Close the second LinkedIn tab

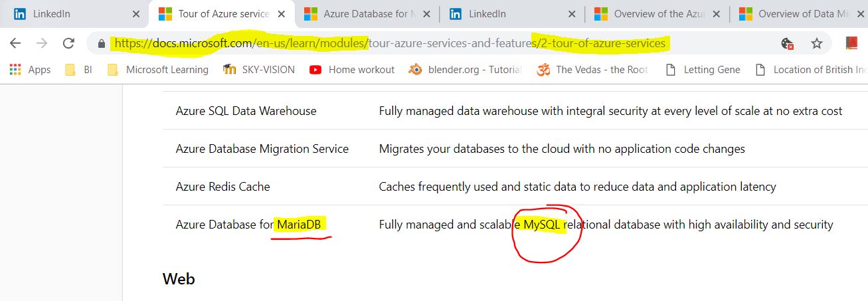tap(571, 14)
